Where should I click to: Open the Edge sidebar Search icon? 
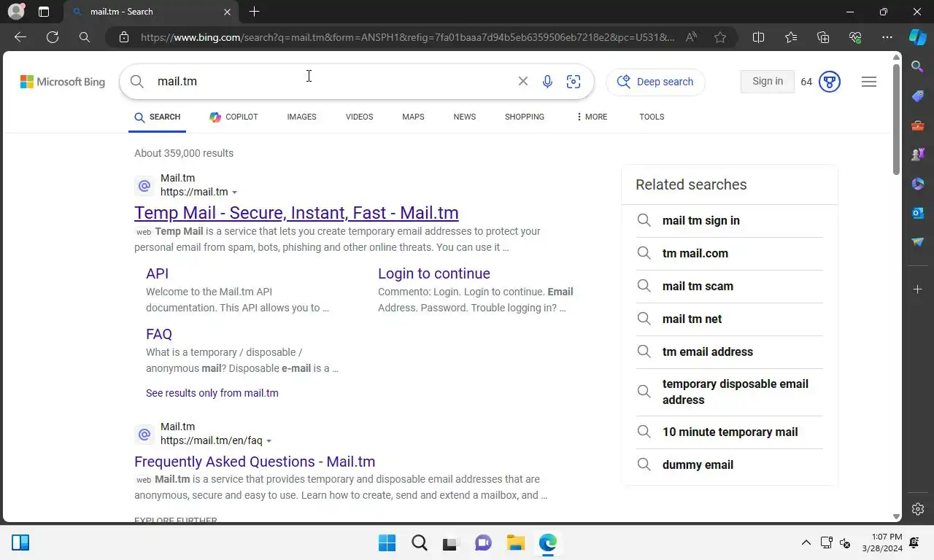[x=918, y=67]
